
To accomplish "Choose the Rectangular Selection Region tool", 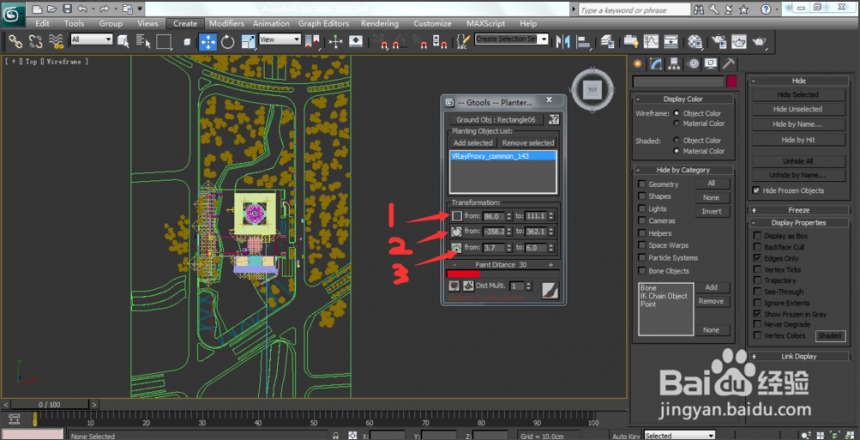I will coord(163,41).
